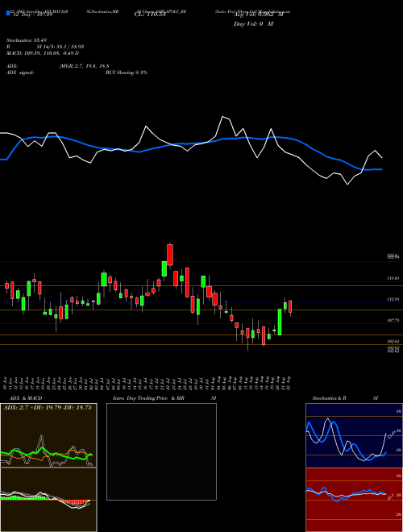Click the 'Stochastics & R' panel title
Screen dimensions: 403x532
point(330,398)
